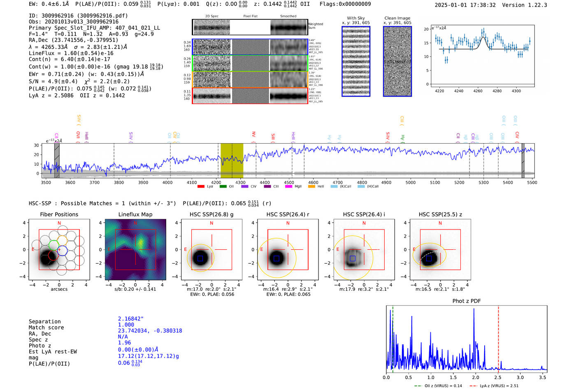The width and height of the screenshot is (576, 392).
Task: Click the red N compass label in HSC r image
Action: pyautogui.click(x=288, y=223)
